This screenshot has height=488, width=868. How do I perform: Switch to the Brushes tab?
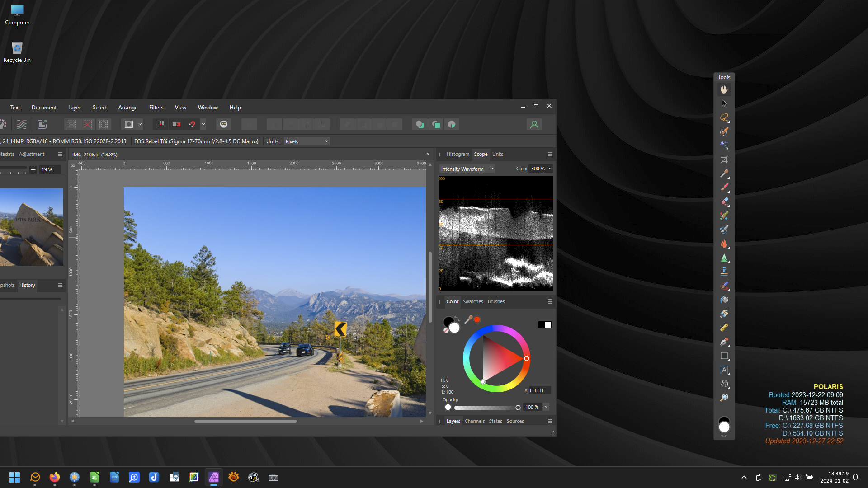(x=496, y=301)
